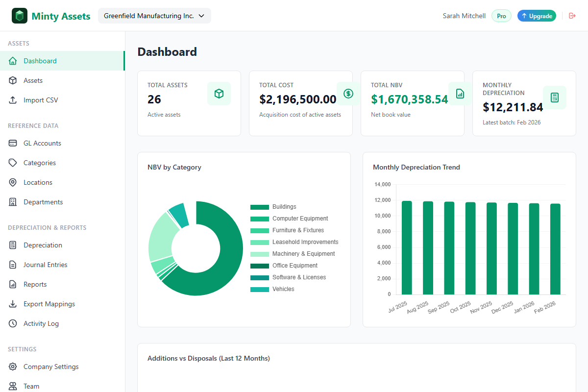Screen dimensions: 588x392
Task: Open Company Settings
Action: click(x=62, y=367)
